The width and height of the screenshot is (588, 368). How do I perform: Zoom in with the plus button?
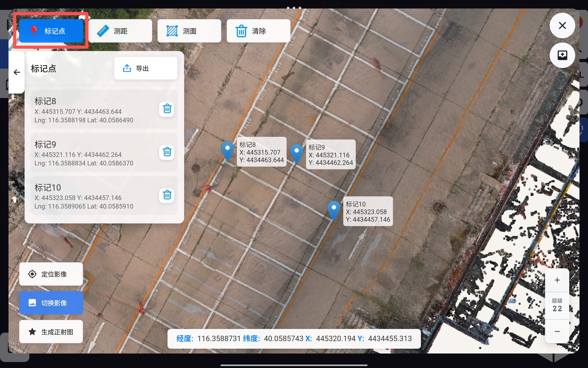pos(557,280)
